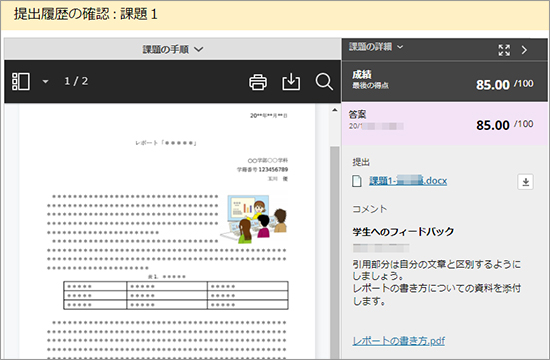Click the file icon beside the docx link
550x360 pixels.
coord(357,181)
